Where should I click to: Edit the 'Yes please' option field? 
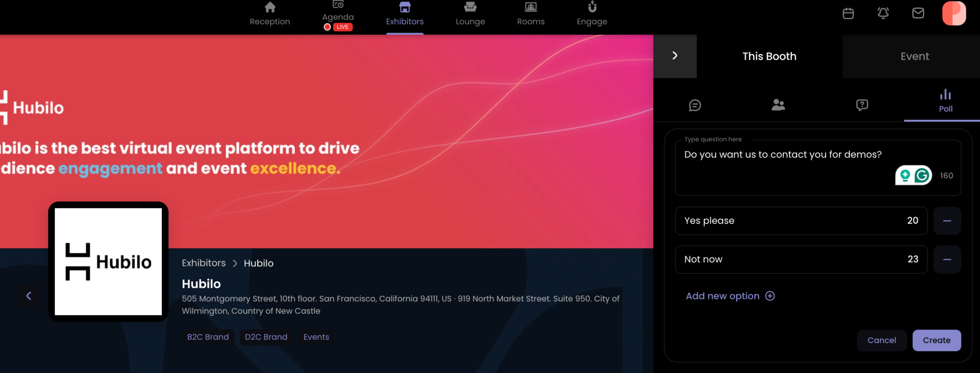click(x=801, y=221)
